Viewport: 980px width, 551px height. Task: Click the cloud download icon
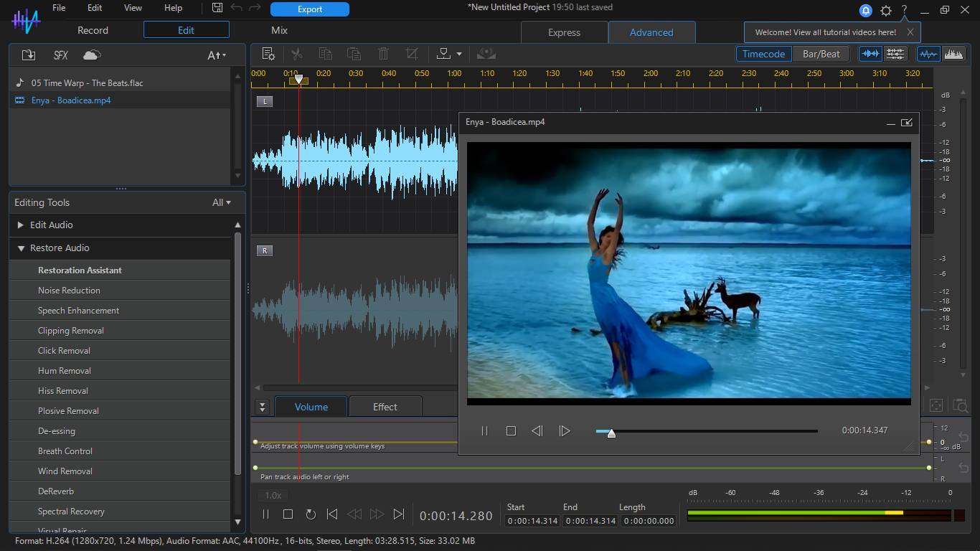click(92, 55)
